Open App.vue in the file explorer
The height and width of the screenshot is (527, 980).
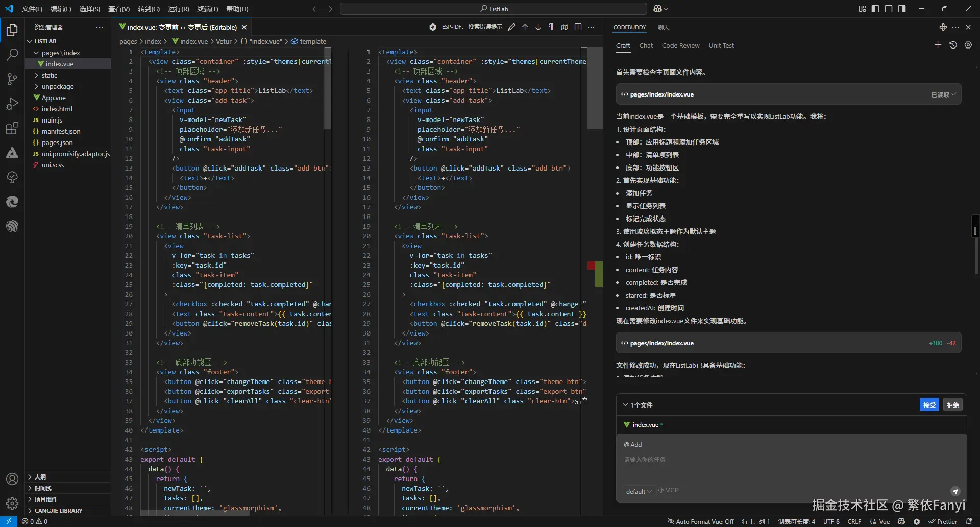coord(54,98)
